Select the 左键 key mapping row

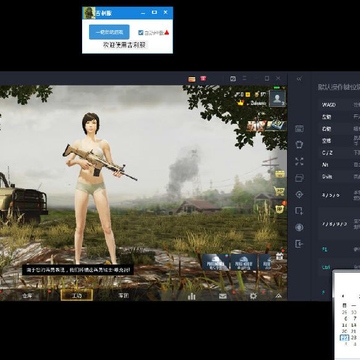tap(339, 117)
